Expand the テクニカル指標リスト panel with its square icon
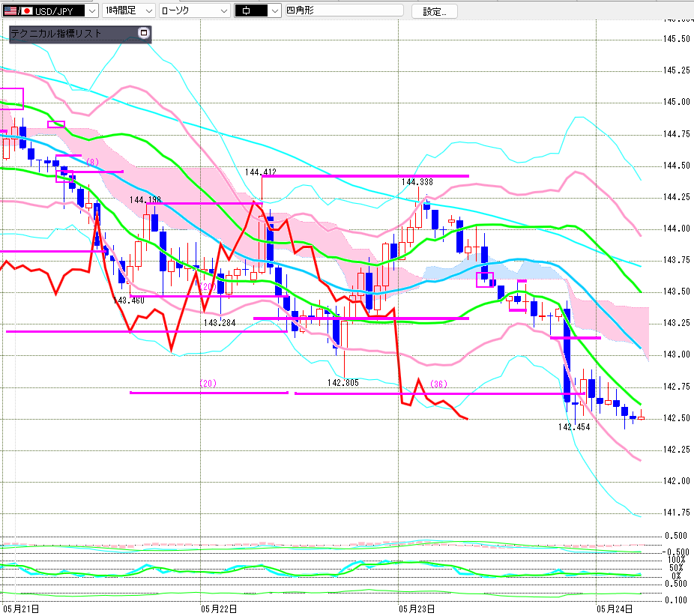Viewport: 694px width, 616px height. [x=143, y=33]
